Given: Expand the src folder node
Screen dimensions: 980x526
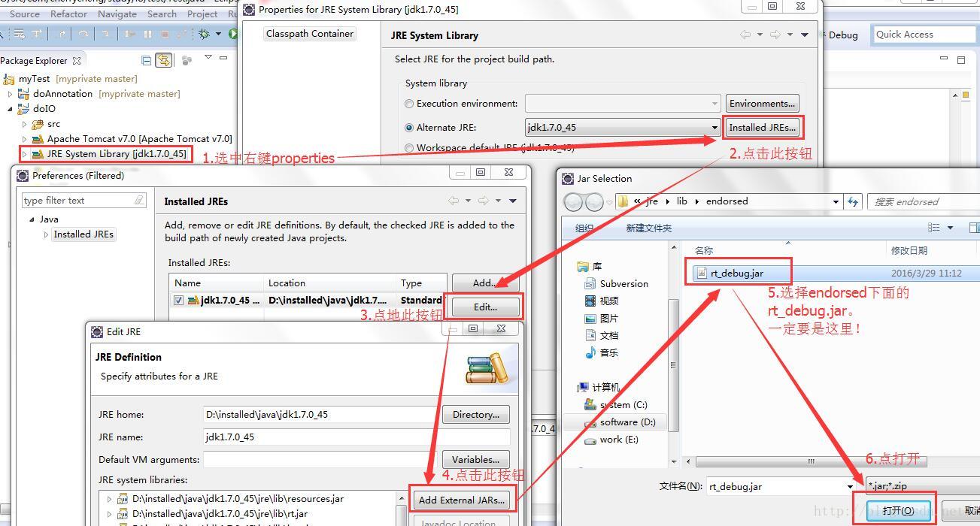Looking at the screenshot, I should coord(24,124).
